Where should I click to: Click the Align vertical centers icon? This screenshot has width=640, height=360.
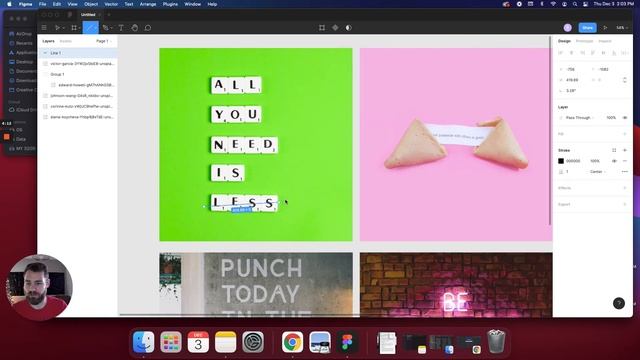click(x=604, y=53)
